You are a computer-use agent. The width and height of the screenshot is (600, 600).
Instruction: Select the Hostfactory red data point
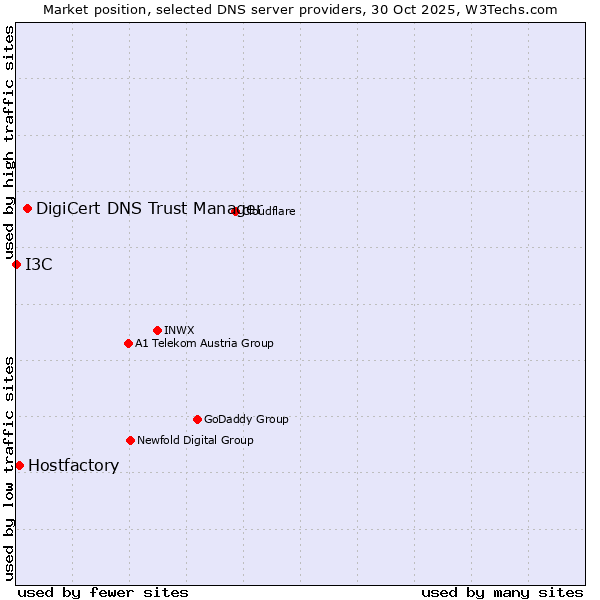[19, 465]
